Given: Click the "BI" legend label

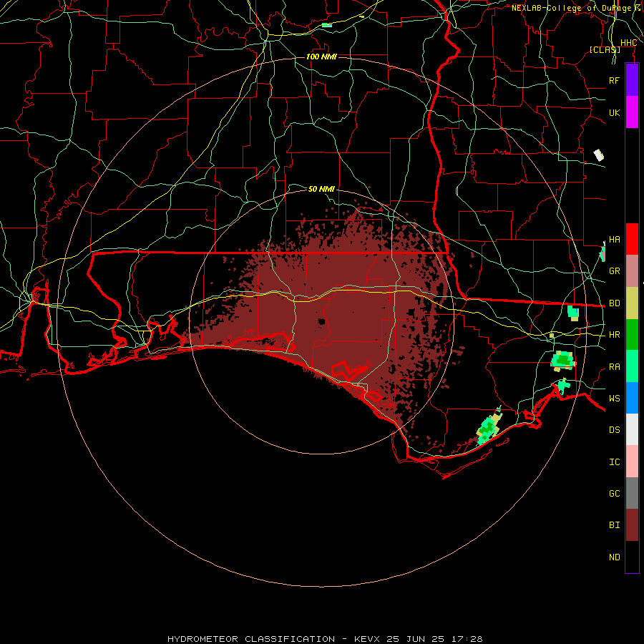Looking at the screenshot, I should (614, 525).
